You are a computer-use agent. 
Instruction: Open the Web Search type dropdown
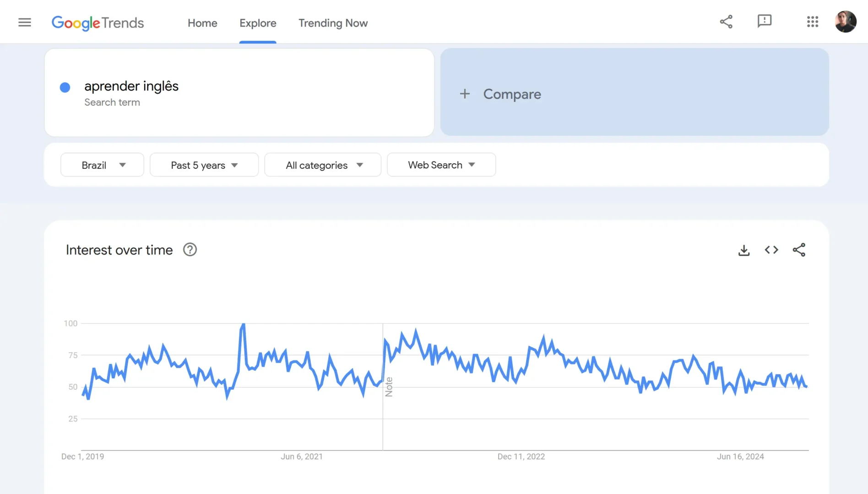click(441, 165)
